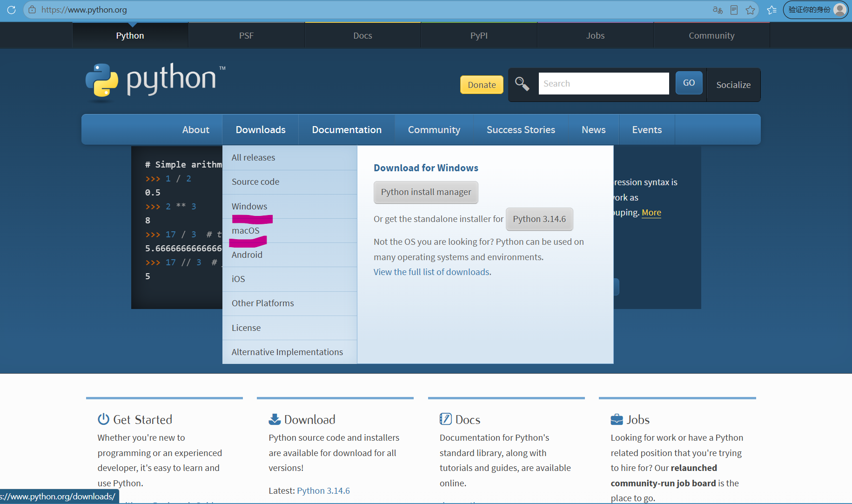
Task: Open the favorites list icon
Action: point(771,10)
